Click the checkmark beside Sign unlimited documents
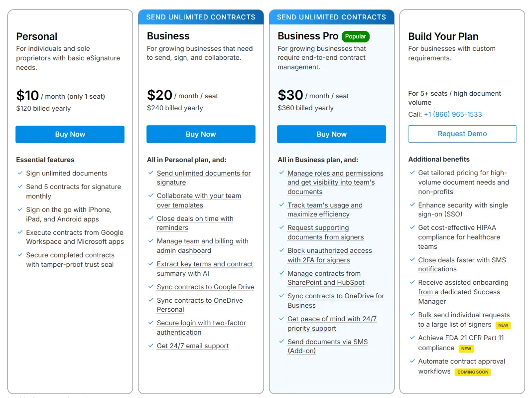 19,174
